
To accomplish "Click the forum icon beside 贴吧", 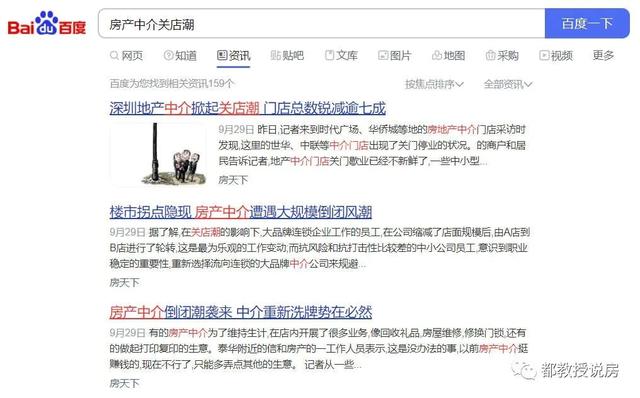I will [x=276, y=55].
